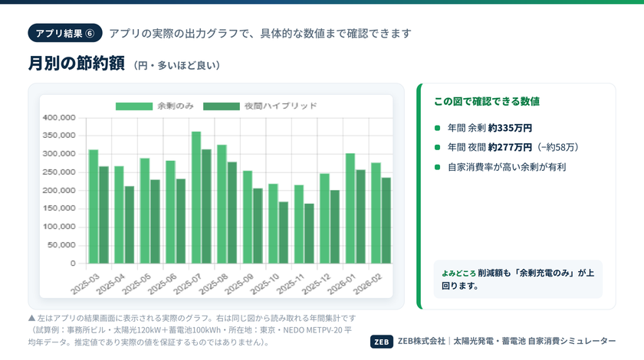
Task: Click the 2026-02 夜間ハイブリッド bar
Action: (386, 221)
